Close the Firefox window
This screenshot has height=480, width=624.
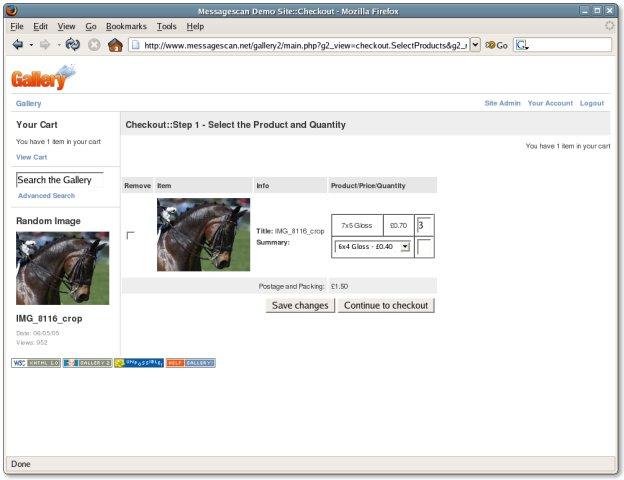click(609, 11)
